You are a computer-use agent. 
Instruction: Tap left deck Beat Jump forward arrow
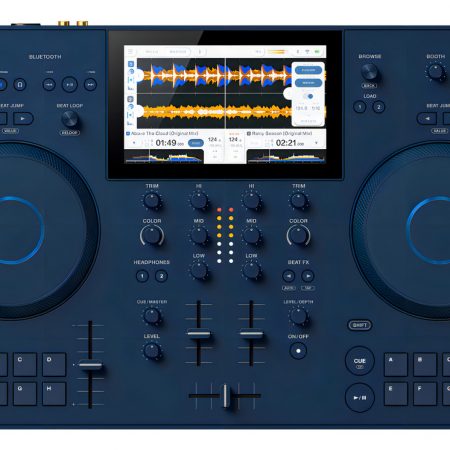23,118
